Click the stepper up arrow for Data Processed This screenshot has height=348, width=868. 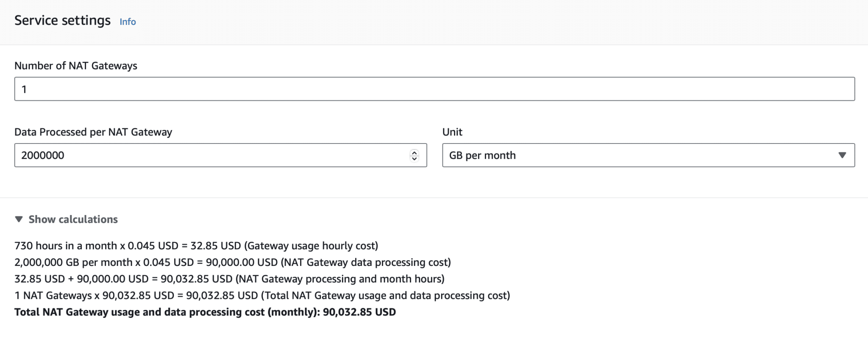(415, 152)
